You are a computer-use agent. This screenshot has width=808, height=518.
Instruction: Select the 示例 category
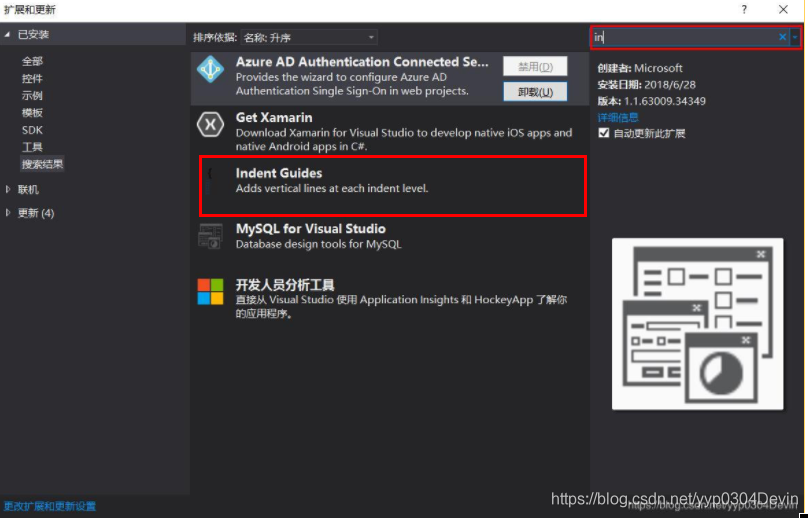click(x=32, y=96)
